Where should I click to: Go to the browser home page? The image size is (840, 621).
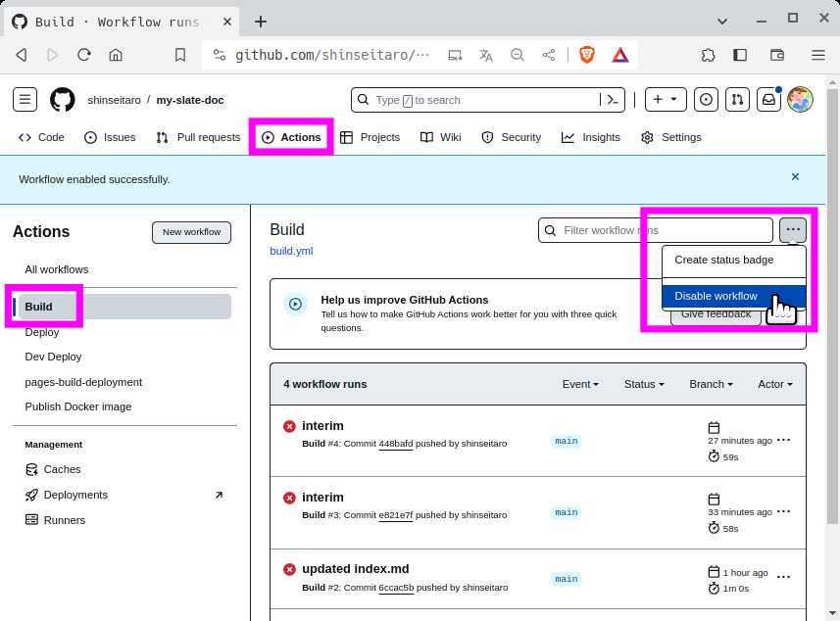[116, 55]
